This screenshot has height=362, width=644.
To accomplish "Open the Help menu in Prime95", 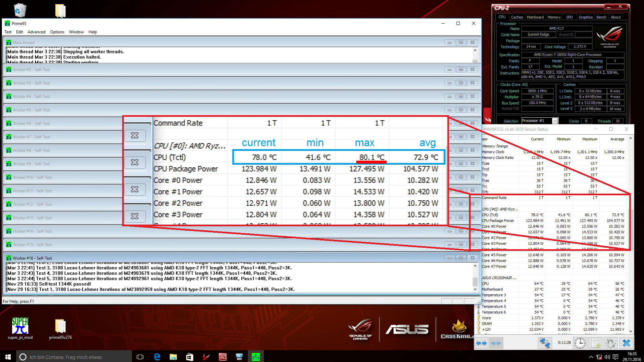I will pyautogui.click(x=93, y=32).
